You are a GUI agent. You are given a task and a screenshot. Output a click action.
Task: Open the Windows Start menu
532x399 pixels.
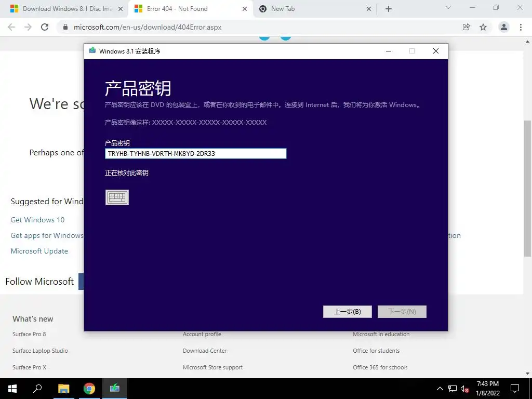tap(12, 389)
